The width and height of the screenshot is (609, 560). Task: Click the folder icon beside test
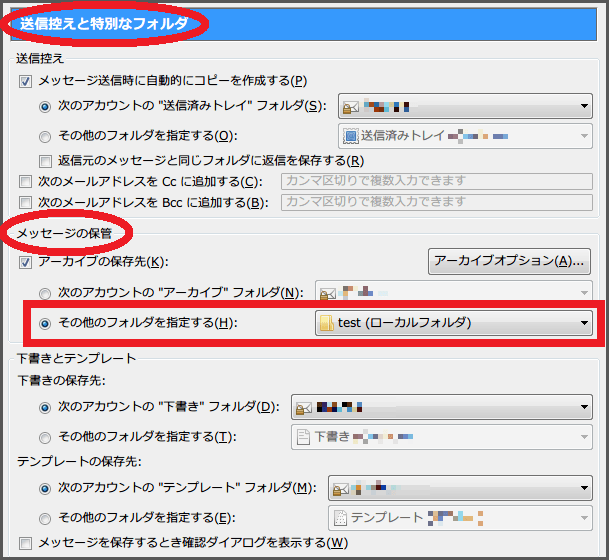[327, 323]
